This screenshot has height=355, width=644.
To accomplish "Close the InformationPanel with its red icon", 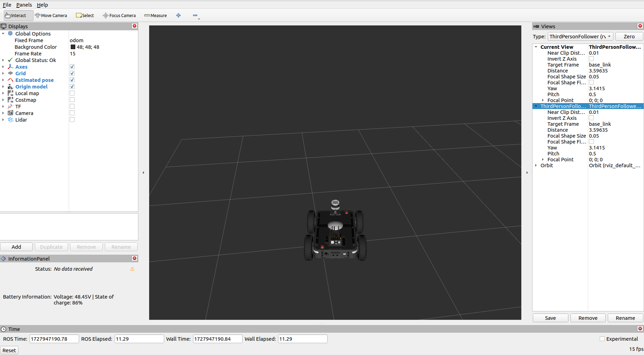I will pos(135,258).
